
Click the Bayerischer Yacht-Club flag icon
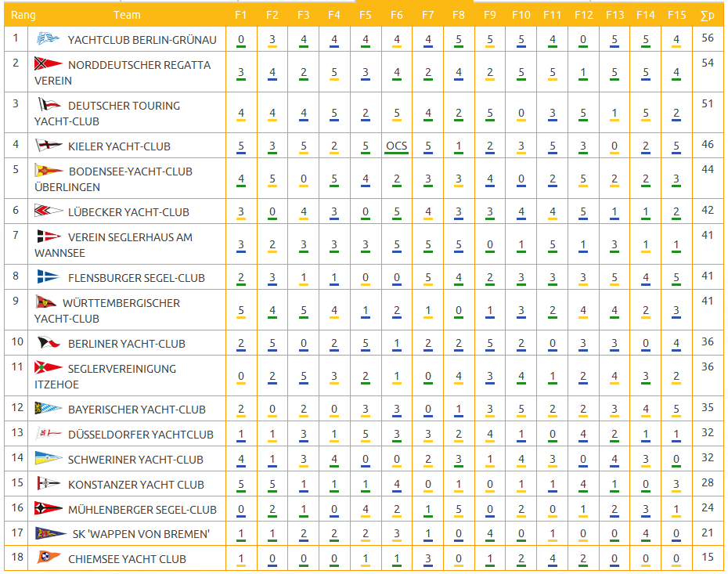49,409
